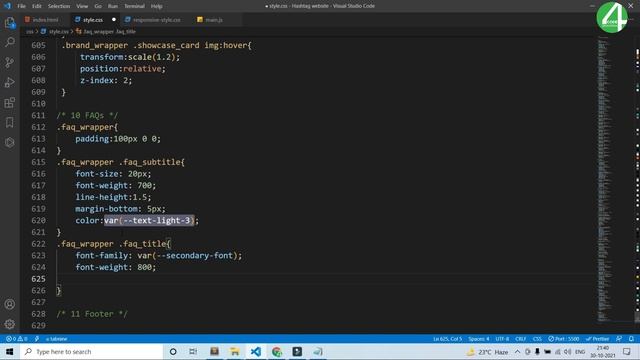Switch input language via ENG
Viewport: 640px width, 360px height.
click(x=580, y=351)
